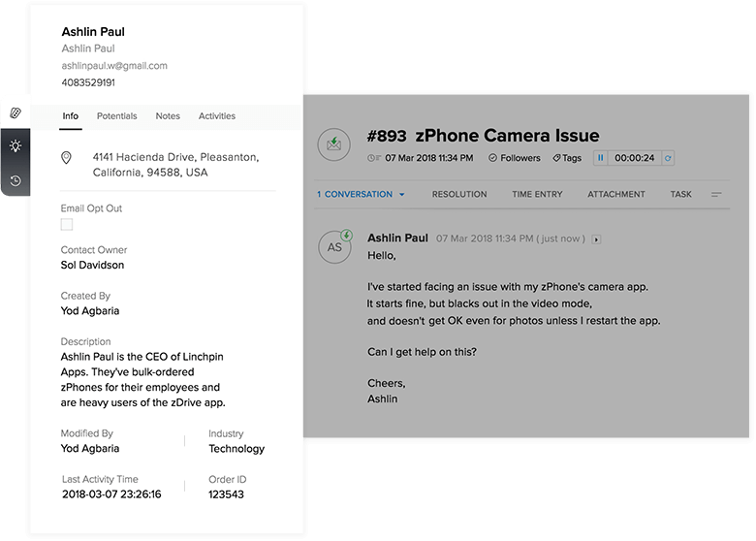The width and height of the screenshot is (756, 541).
Task: Click the green channel badge on avatar
Action: [347, 236]
